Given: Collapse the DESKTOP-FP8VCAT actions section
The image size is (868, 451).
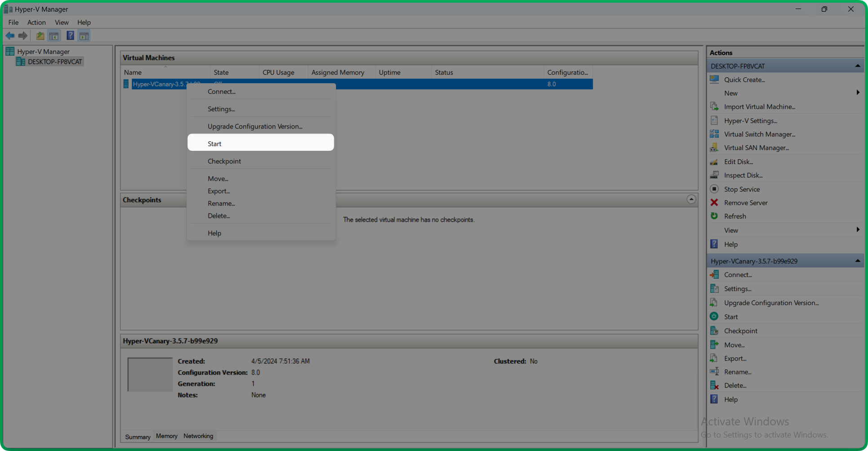Looking at the screenshot, I should (858, 66).
